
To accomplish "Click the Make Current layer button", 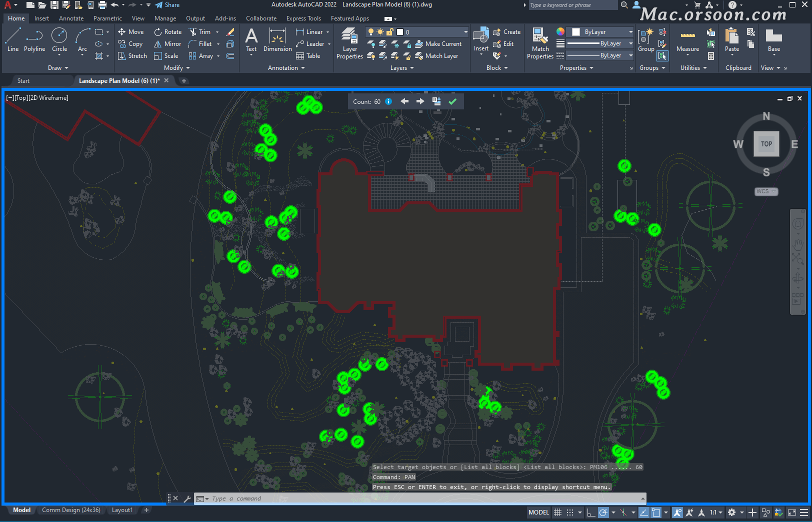I will 438,44.
